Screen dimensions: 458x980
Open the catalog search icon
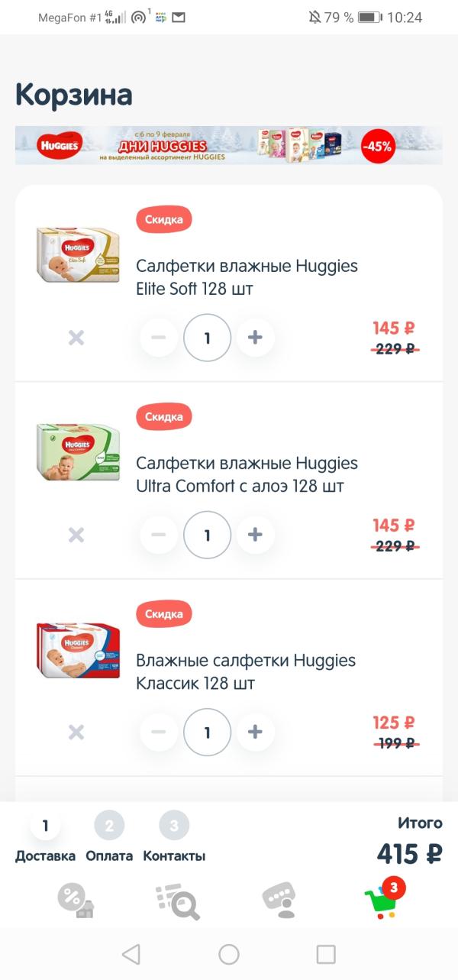(177, 901)
